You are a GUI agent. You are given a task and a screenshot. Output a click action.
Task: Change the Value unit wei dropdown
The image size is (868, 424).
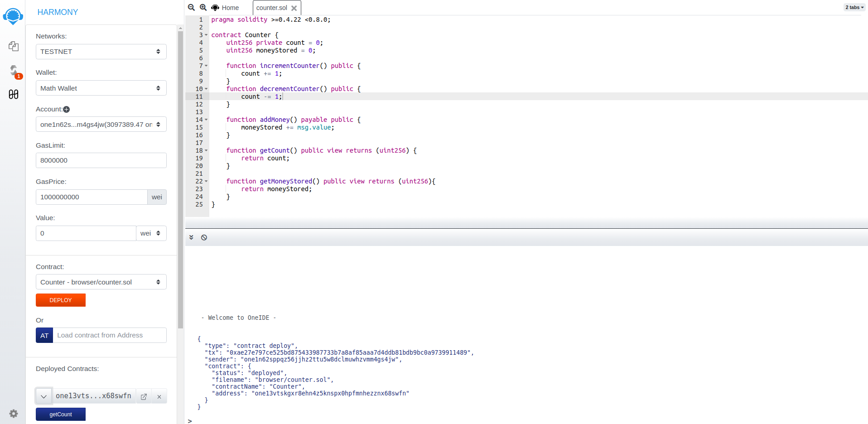click(x=151, y=233)
